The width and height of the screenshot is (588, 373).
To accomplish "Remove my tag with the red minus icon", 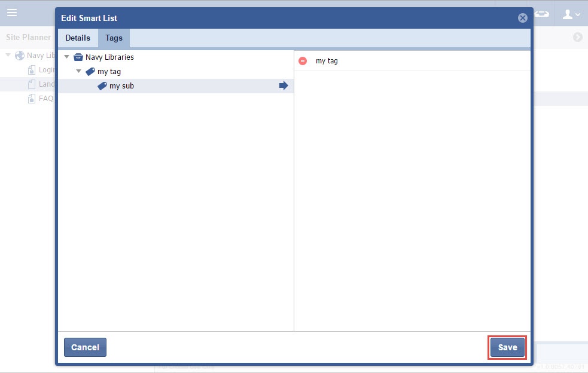I will [303, 61].
